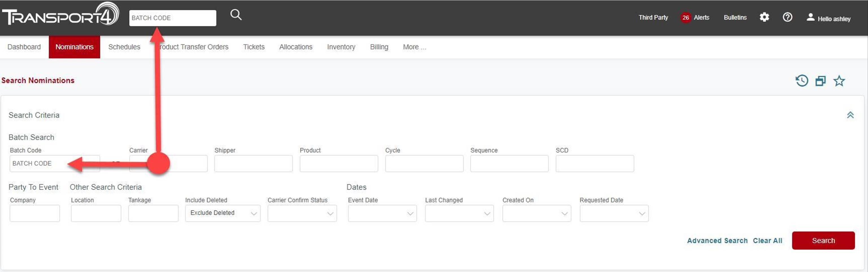Open the More ... menu
Viewport: 868px width, 272px height.
414,47
